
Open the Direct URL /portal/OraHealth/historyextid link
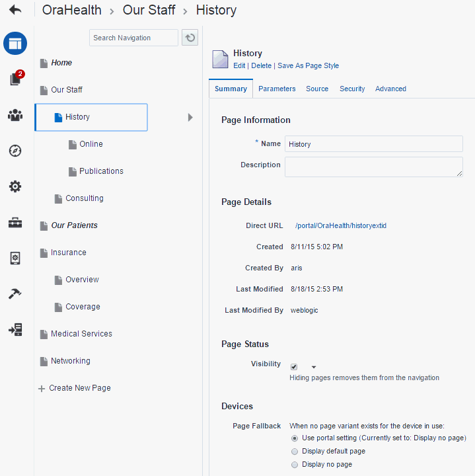341,225
